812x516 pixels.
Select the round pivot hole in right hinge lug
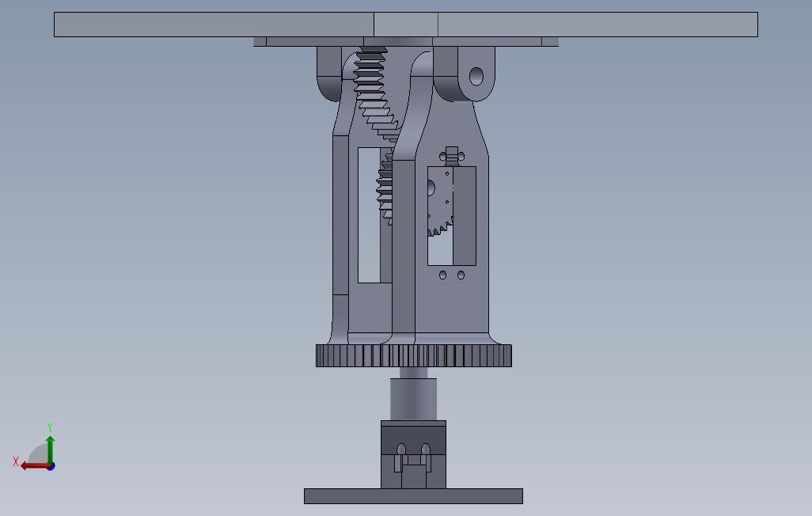(476, 77)
